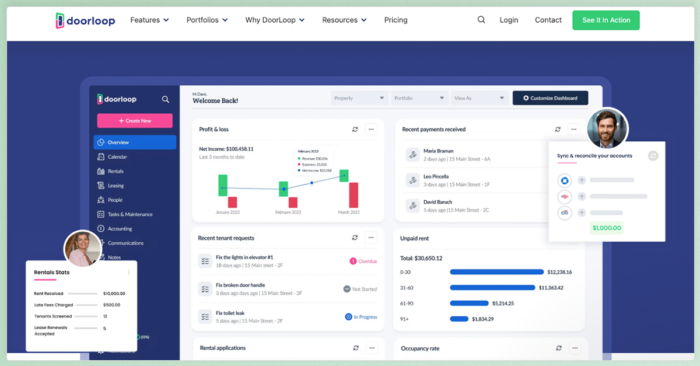The height and width of the screenshot is (366, 700).
Task: Open more options for Recent payments received
Action: tap(574, 129)
